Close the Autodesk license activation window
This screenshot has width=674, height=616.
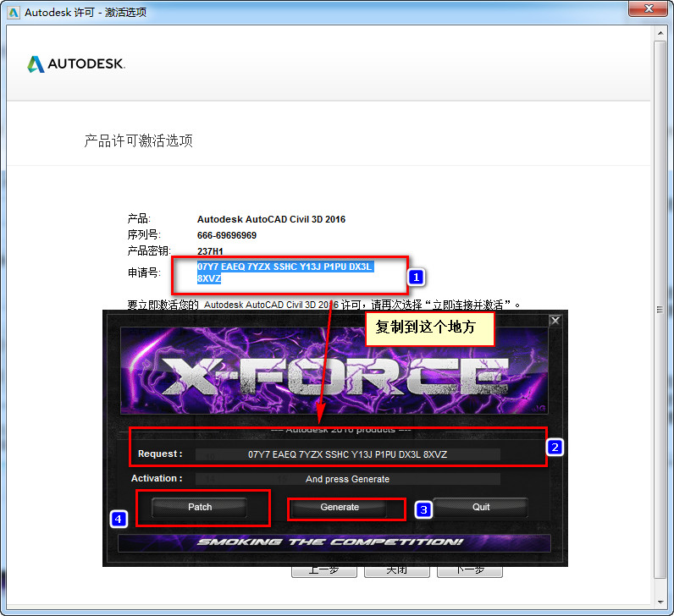(x=649, y=8)
